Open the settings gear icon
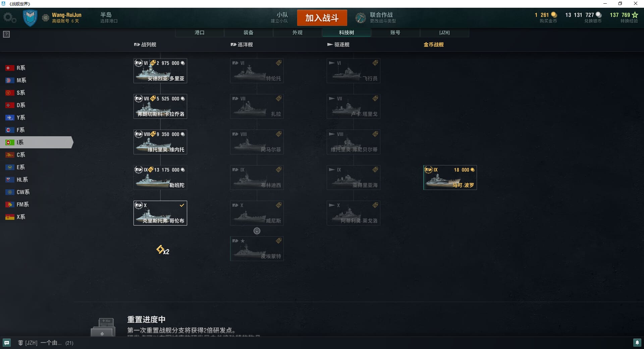Viewport: 644px width, 349px height. (9, 18)
